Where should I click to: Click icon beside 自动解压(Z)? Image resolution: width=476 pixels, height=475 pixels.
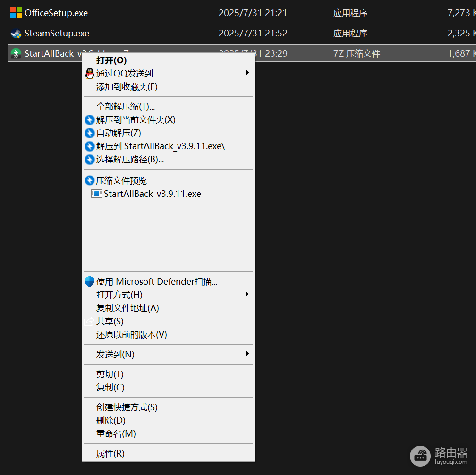point(90,133)
